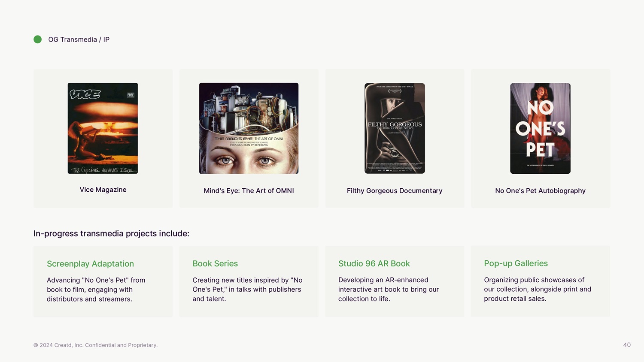Screen dimensions: 644x362
Task: Click the Studio 96 AR Book heading
Action: coord(374,263)
